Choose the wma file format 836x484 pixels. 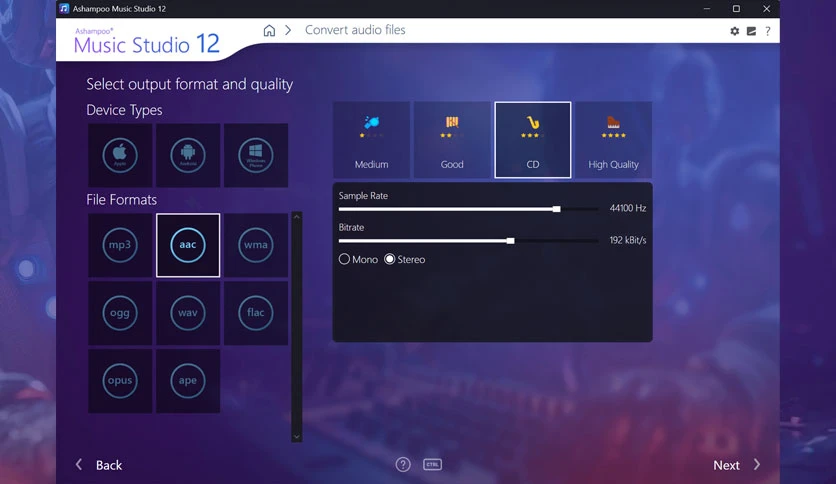(256, 245)
